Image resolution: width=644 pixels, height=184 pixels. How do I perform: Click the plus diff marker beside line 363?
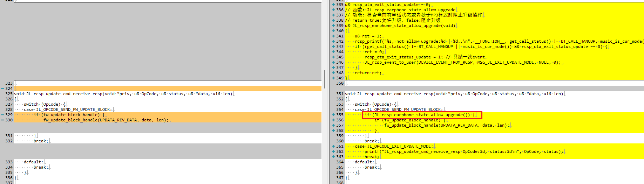coord(333,157)
